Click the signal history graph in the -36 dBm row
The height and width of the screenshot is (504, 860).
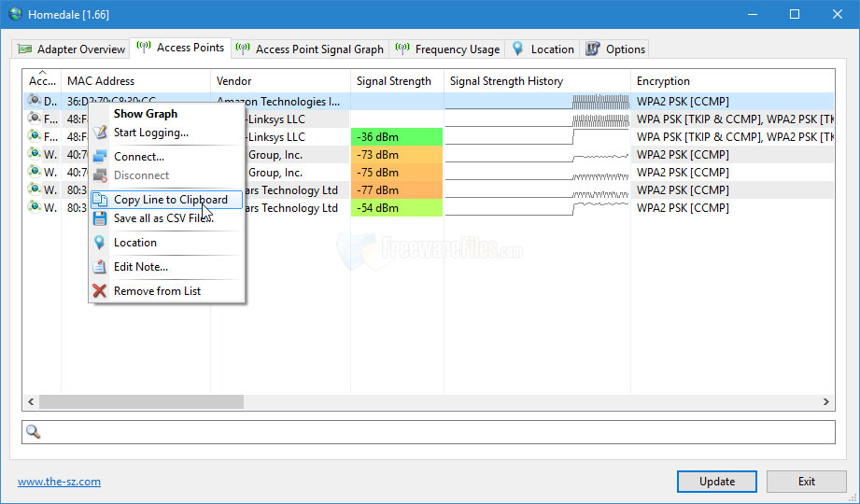click(537, 136)
